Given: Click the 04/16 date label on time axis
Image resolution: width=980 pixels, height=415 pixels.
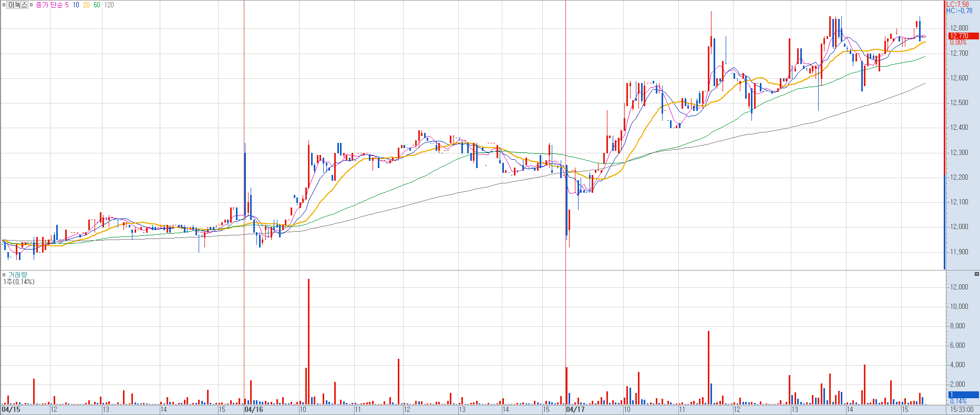Looking at the screenshot, I should (x=254, y=409).
